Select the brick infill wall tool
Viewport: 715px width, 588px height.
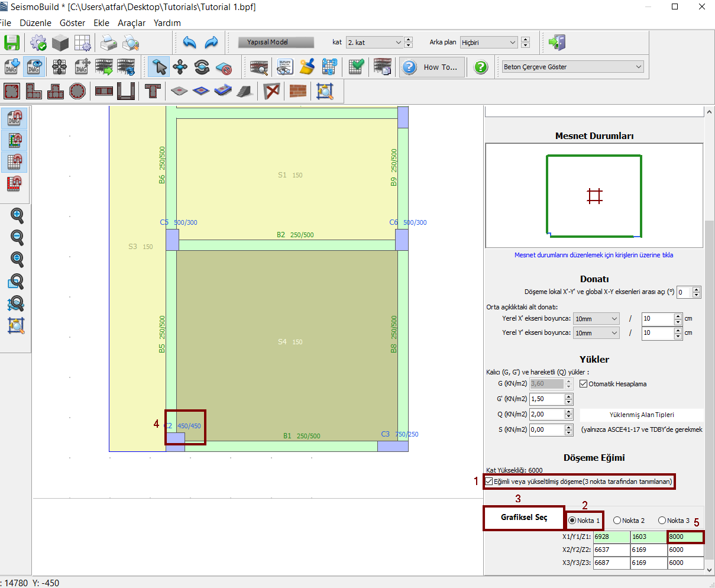tap(298, 91)
